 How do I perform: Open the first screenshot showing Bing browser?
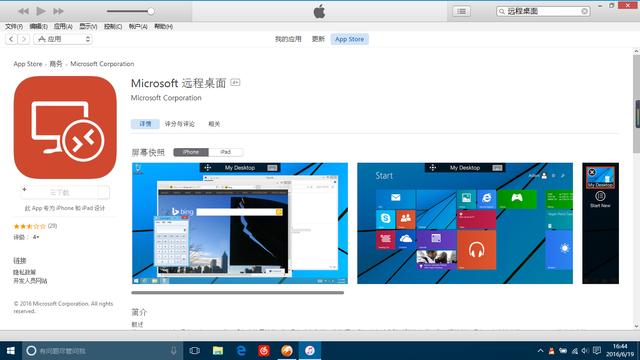tap(240, 223)
